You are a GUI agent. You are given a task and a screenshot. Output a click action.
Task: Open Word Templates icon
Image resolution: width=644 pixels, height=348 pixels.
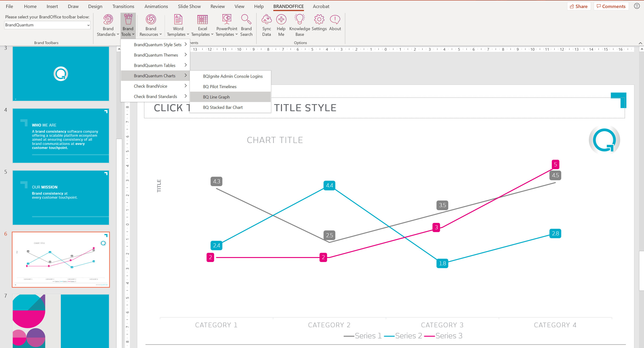(x=178, y=20)
